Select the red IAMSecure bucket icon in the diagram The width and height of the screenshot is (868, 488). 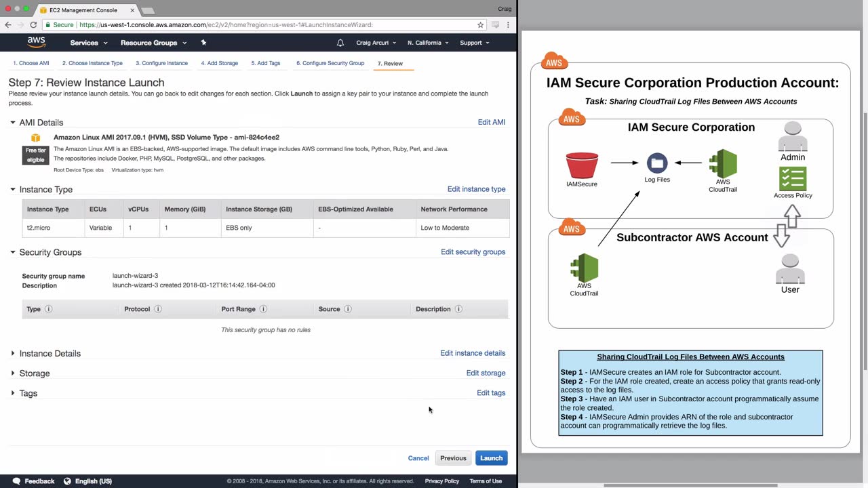click(582, 165)
